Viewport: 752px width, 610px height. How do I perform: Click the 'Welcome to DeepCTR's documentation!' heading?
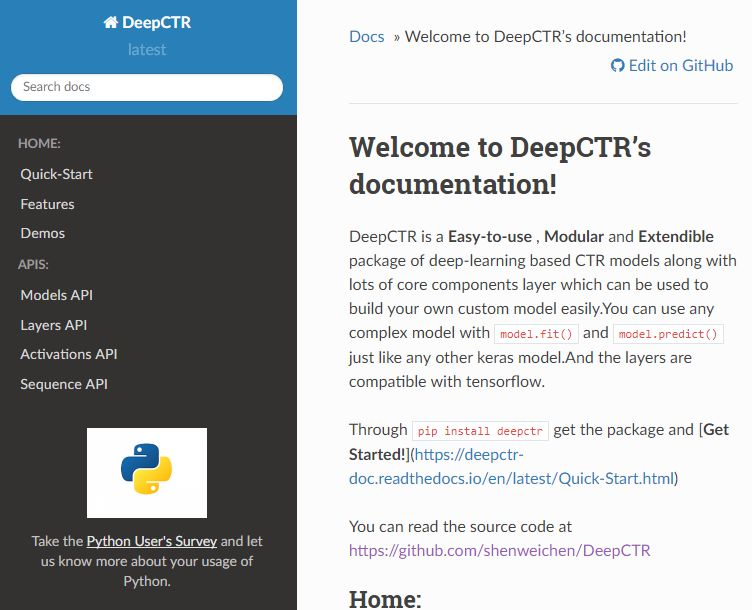tap(500, 165)
